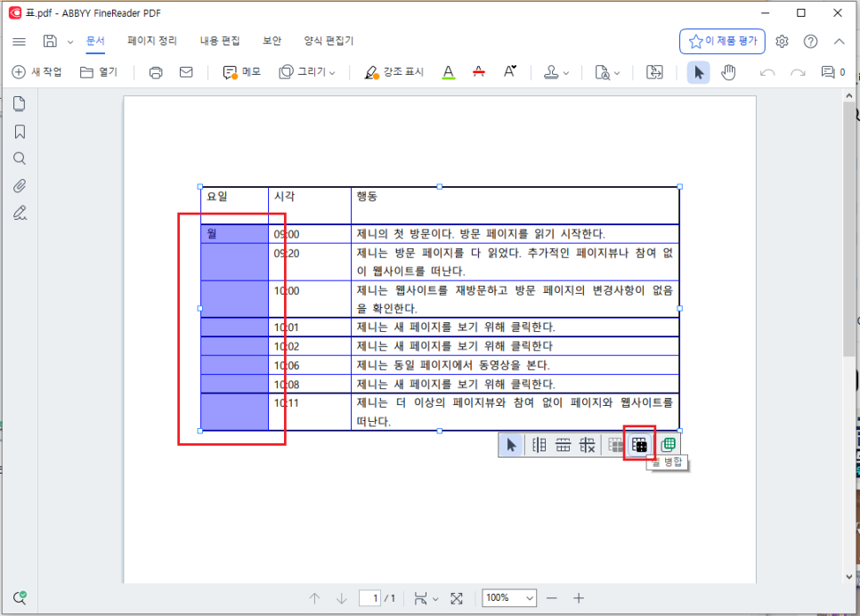The width and height of the screenshot is (860, 616).
Task: Open the 보안 tab
Action: coord(272,41)
